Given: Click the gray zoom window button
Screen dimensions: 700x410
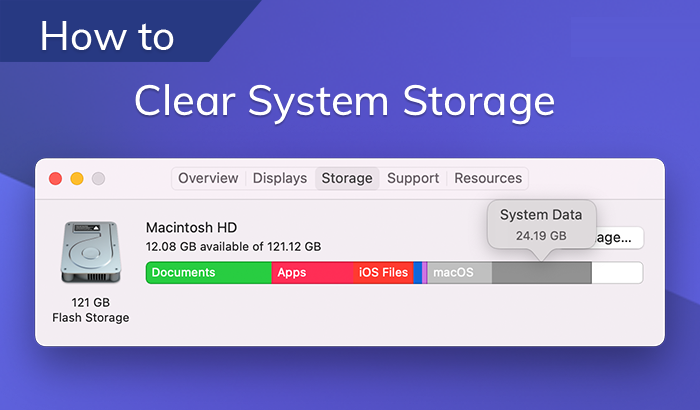Looking at the screenshot, I should [x=98, y=179].
